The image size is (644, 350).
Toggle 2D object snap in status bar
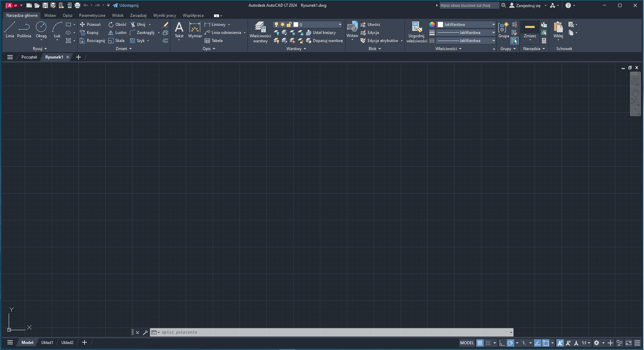(546, 343)
